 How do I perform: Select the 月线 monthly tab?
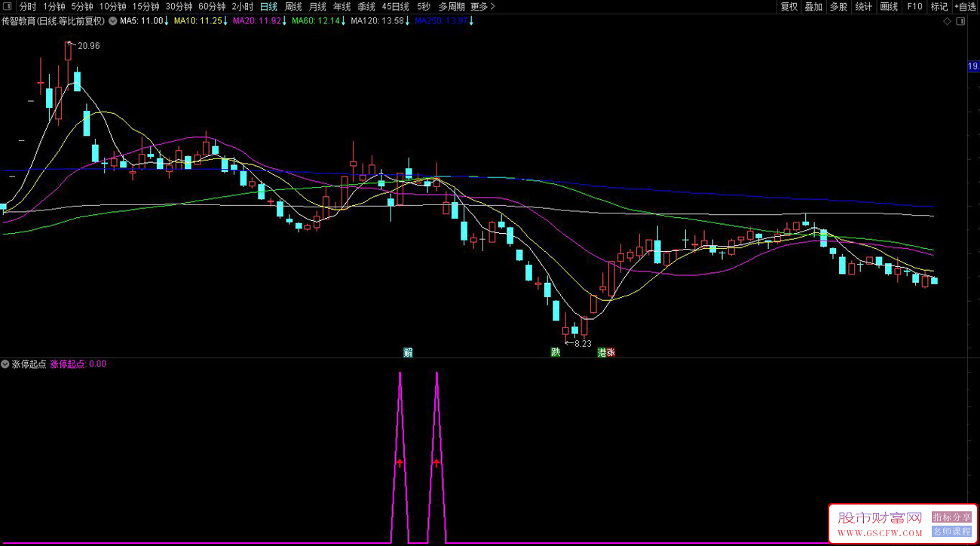317,7
